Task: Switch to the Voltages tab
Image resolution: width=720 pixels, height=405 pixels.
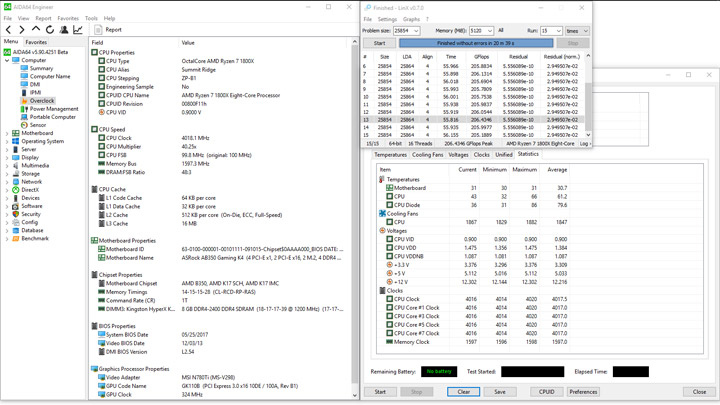Action: click(458, 155)
